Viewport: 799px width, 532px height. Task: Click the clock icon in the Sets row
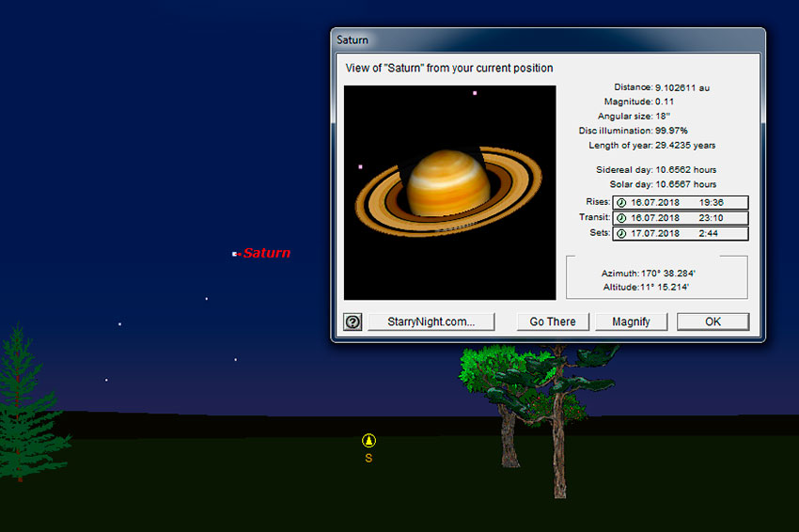tap(620, 233)
